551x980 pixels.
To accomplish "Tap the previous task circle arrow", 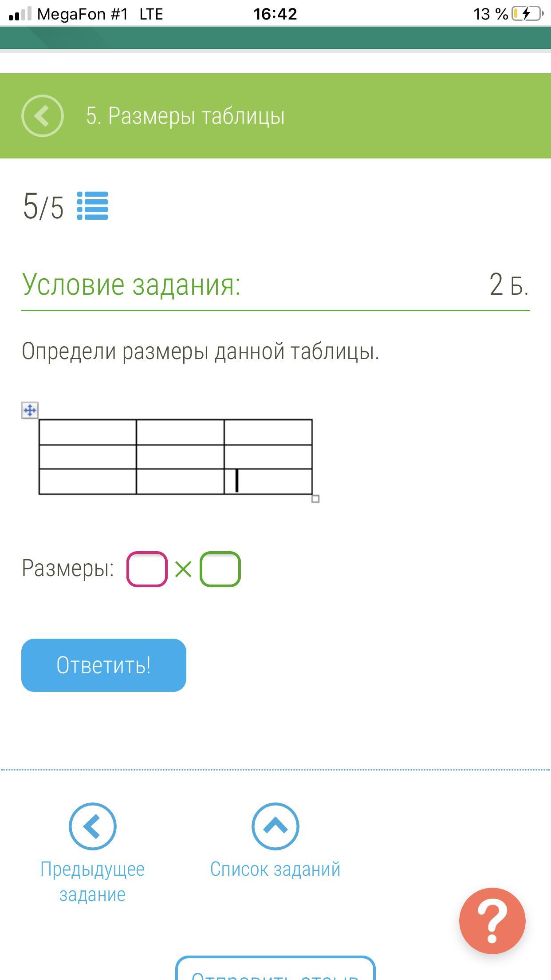I will pos(92,826).
